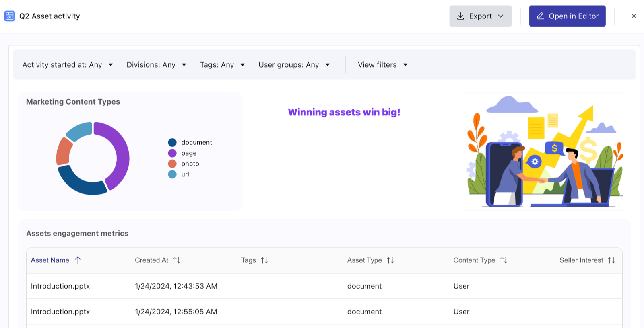Sort by Asset Name column

56,260
